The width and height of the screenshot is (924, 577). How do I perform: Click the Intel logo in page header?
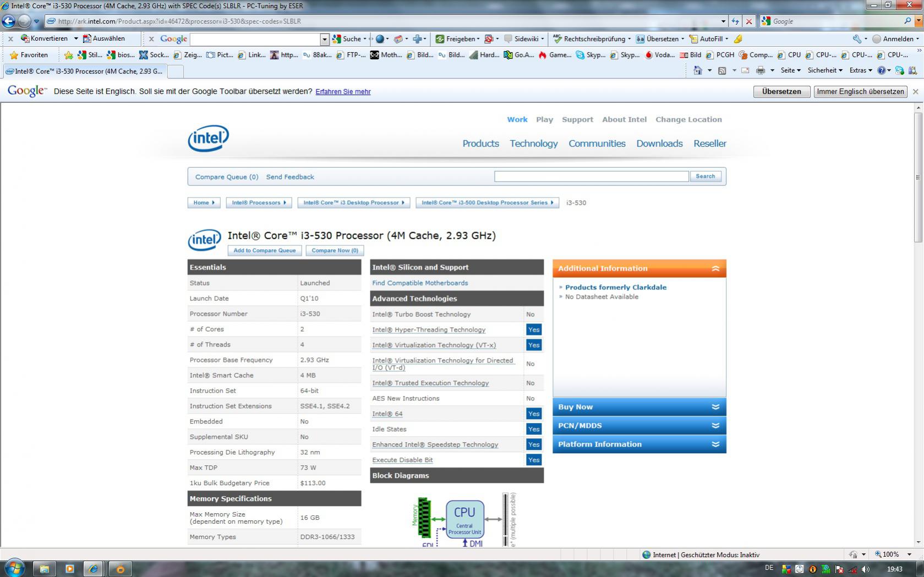point(208,138)
